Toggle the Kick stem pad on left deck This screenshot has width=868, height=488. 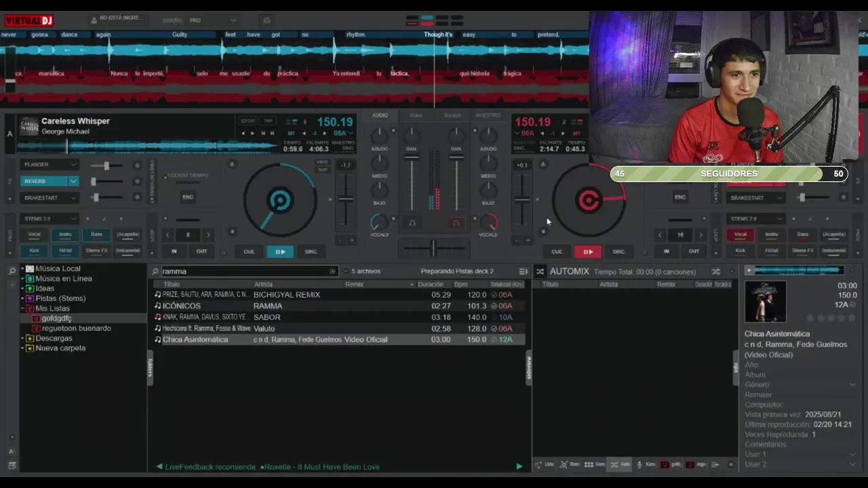pos(34,251)
